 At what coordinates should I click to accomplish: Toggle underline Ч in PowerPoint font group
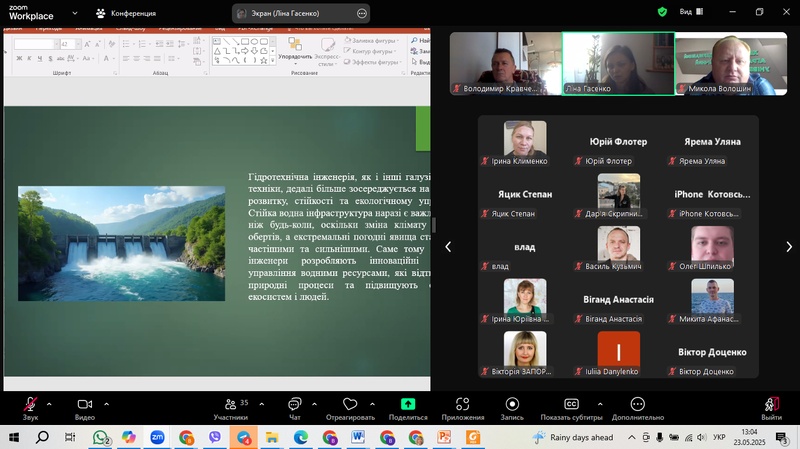click(x=39, y=59)
